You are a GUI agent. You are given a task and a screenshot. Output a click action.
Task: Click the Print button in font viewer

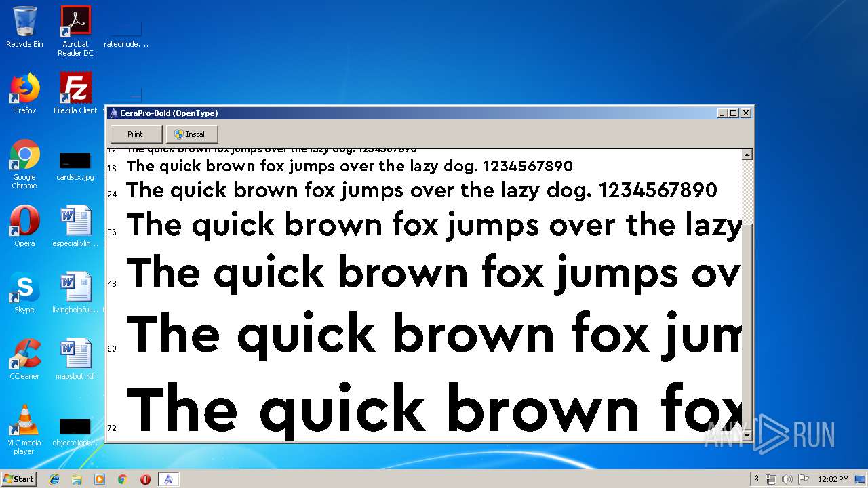point(136,134)
